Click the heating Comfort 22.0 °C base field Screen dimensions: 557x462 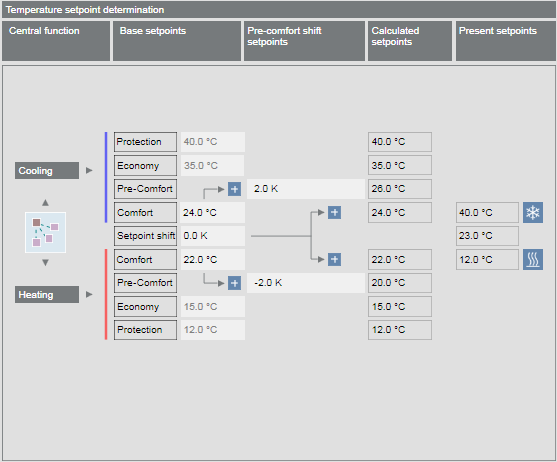click(x=212, y=260)
